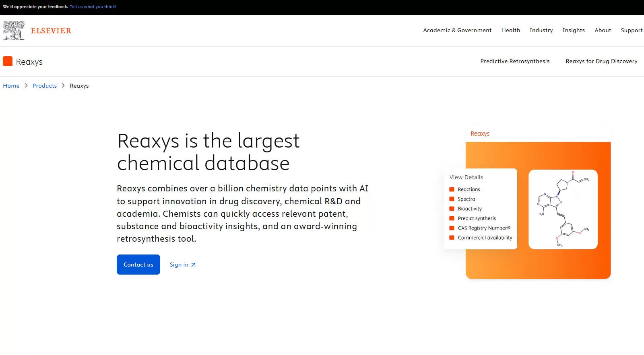644x355 pixels.
Task: Click the orange square beside CAS Registry Number
Action: [452, 228]
